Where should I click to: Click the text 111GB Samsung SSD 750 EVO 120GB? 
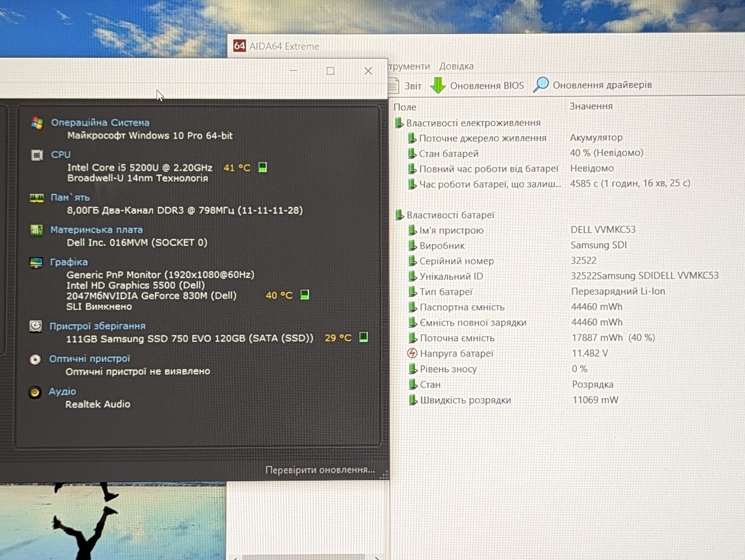155,338
